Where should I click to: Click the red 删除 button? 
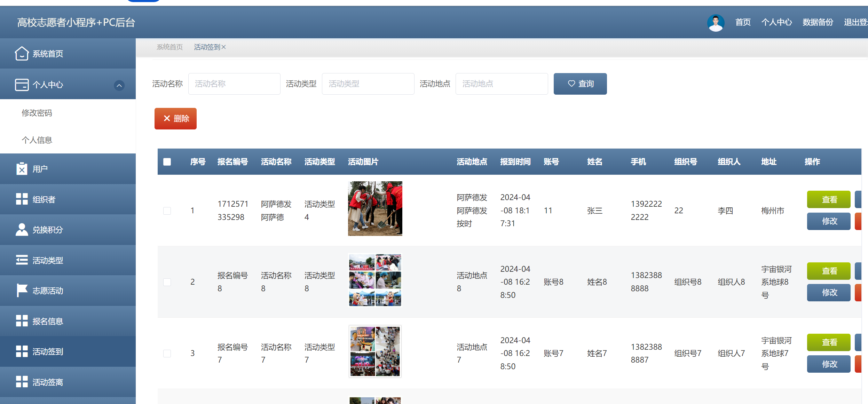point(175,119)
